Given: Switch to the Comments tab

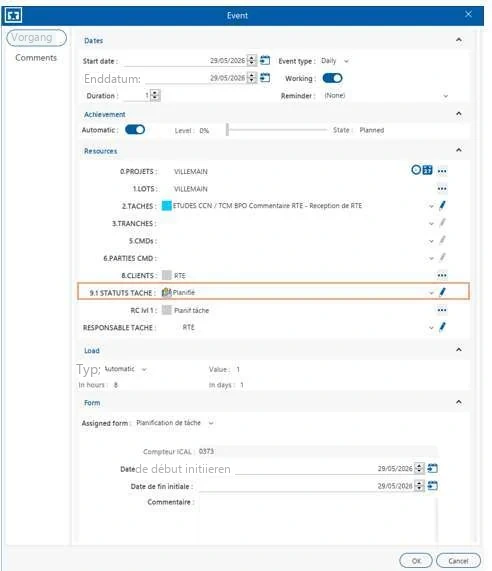Looking at the screenshot, I should pyautogui.click(x=36, y=58).
